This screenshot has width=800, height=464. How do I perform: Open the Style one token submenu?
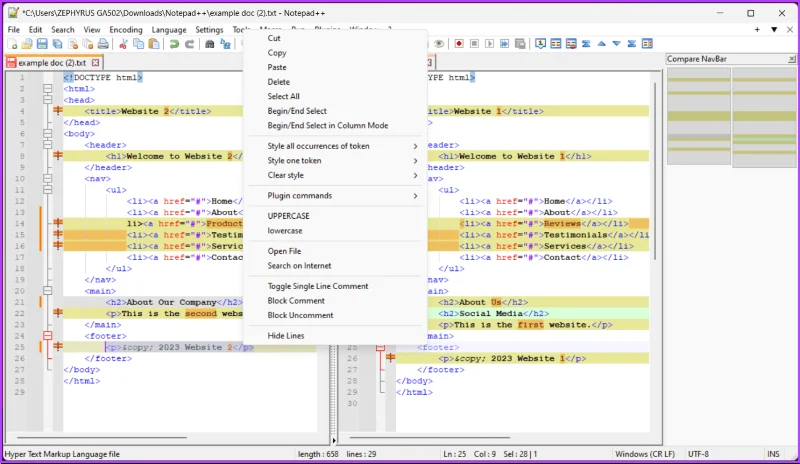(x=335, y=161)
